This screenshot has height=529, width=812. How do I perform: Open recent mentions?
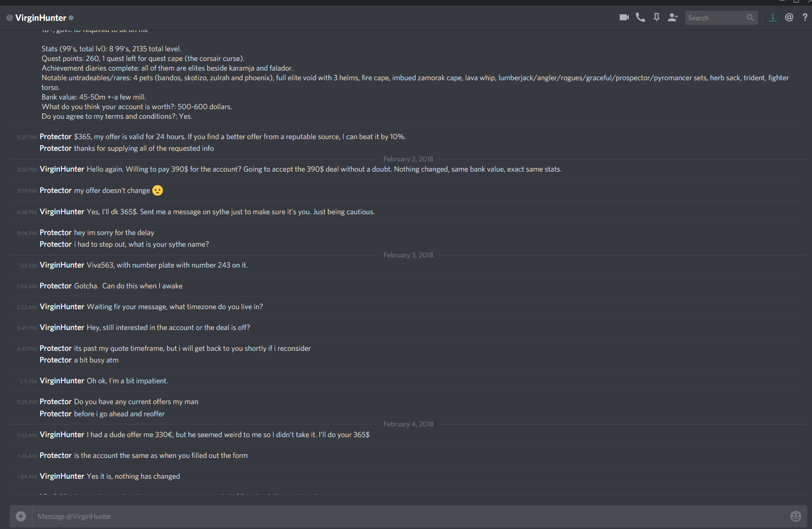789,17
